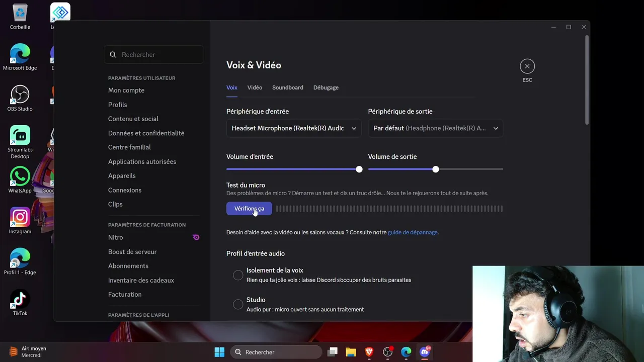Open Instagram desktop shortcut
This screenshot has height=362, width=644.
[x=20, y=221]
